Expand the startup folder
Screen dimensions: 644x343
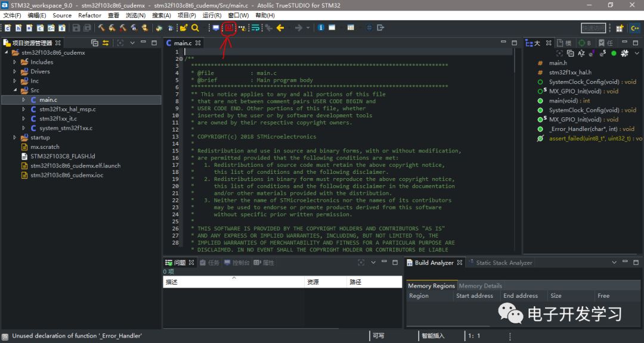15,138
